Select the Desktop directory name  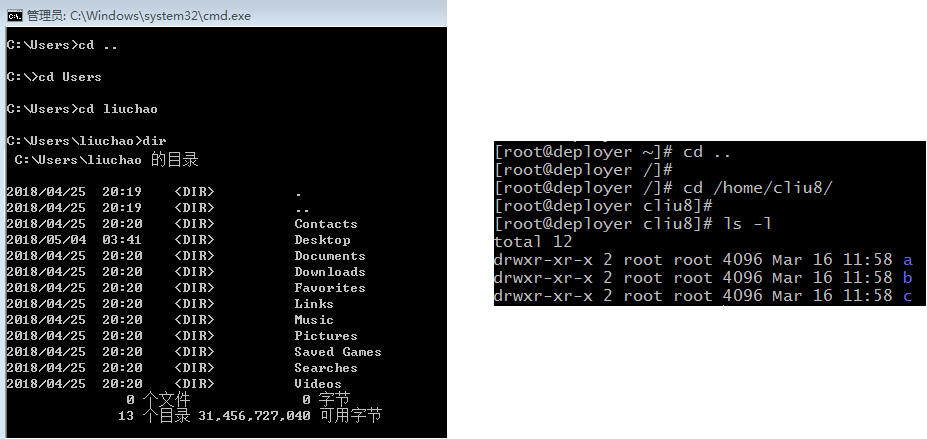click(x=322, y=240)
